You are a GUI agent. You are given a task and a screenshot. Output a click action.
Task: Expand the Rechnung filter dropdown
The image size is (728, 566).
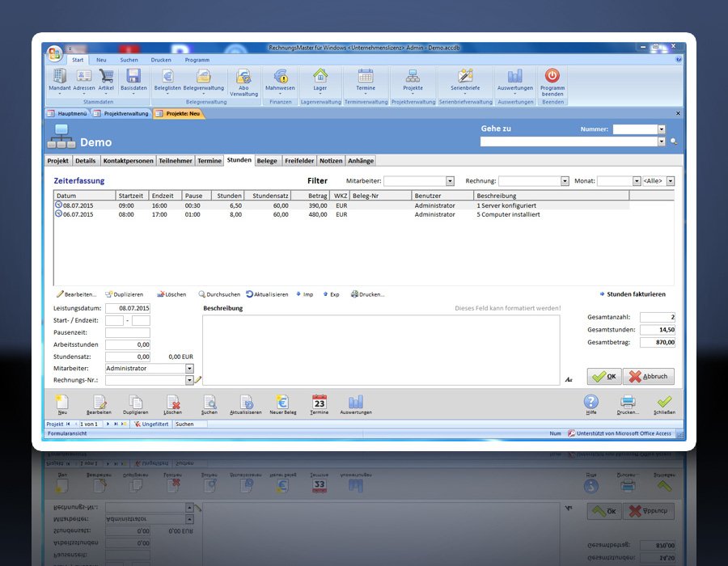click(565, 181)
